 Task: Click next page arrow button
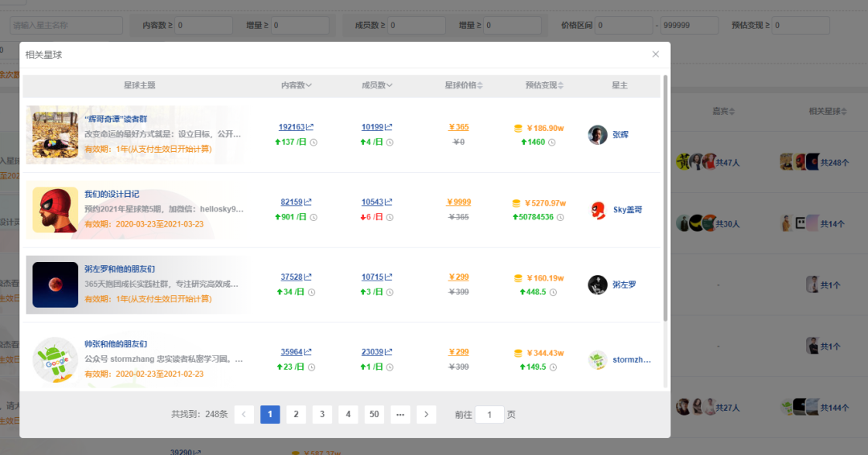(426, 414)
